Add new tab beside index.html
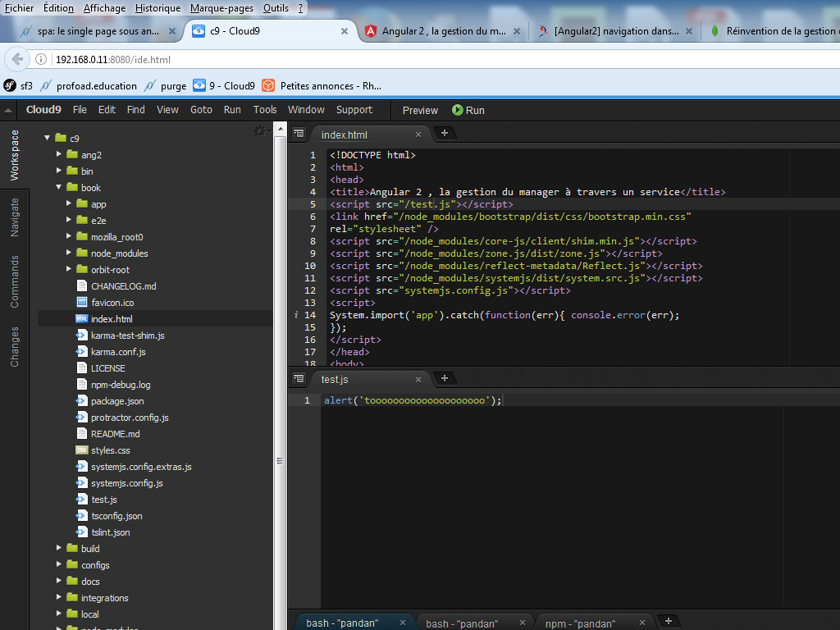 tap(444, 133)
